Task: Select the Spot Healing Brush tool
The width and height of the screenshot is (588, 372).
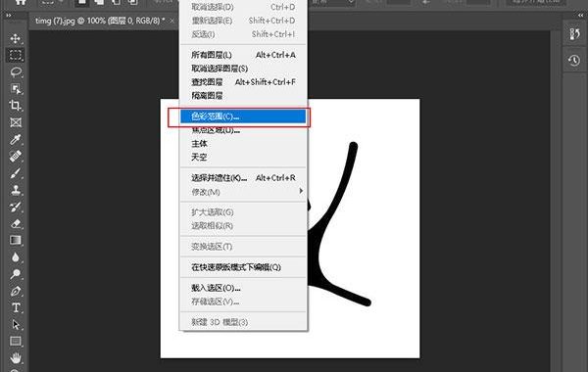Action: (x=16, y=157)
